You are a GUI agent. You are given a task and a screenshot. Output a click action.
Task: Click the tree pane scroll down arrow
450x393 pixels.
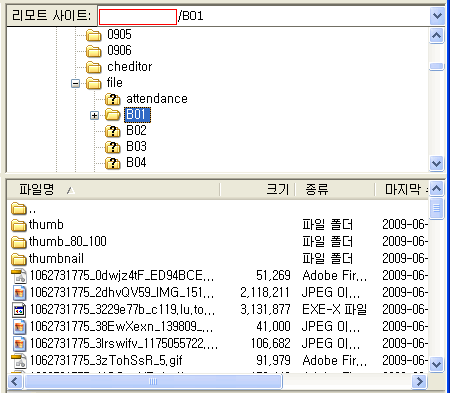tap(436, 164)
